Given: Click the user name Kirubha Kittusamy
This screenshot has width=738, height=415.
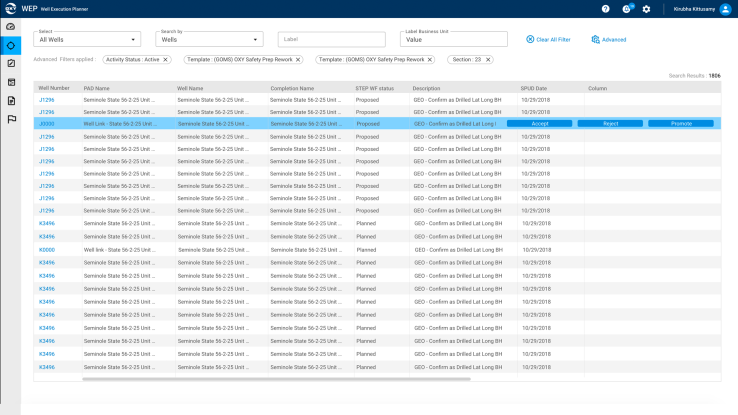Looking at the screenshot, I should pyautogui.click(x=694, y=9).
